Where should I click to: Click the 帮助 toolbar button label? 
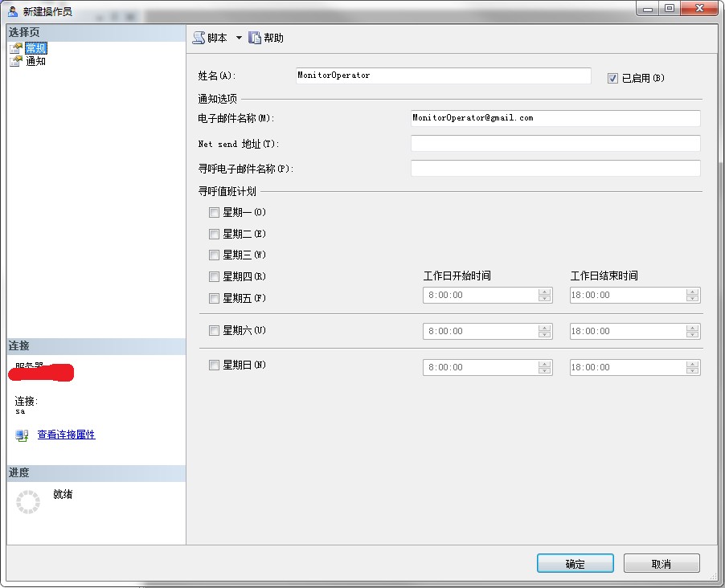click(273, 38)
